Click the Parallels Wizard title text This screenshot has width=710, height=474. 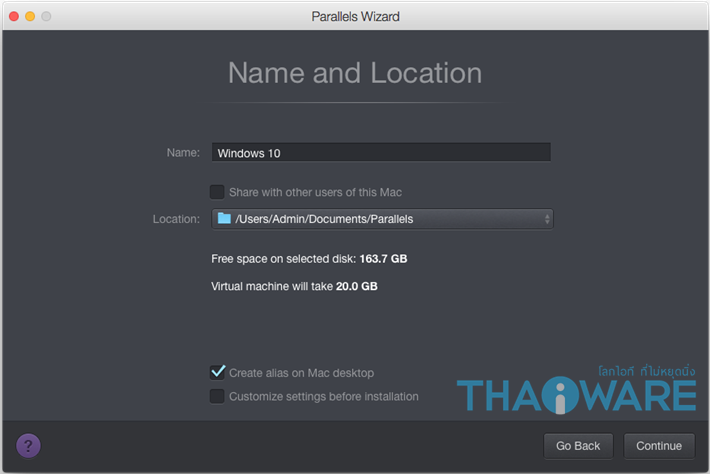point(355,17)
